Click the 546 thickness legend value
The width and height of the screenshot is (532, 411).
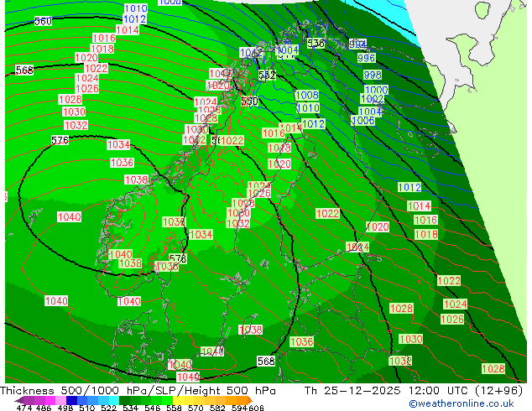152,408
